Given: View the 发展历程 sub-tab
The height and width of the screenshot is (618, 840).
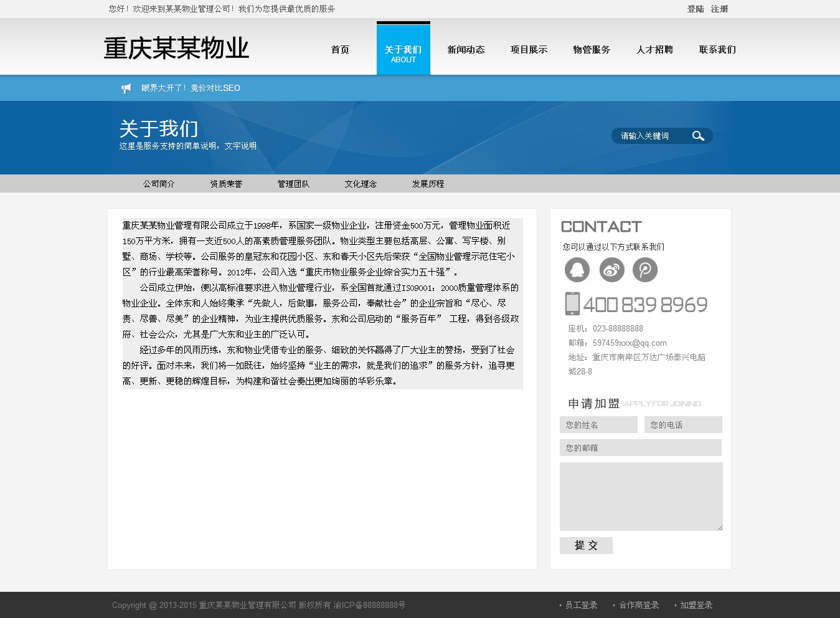Looking at the screenshot, I should (428, 184).
